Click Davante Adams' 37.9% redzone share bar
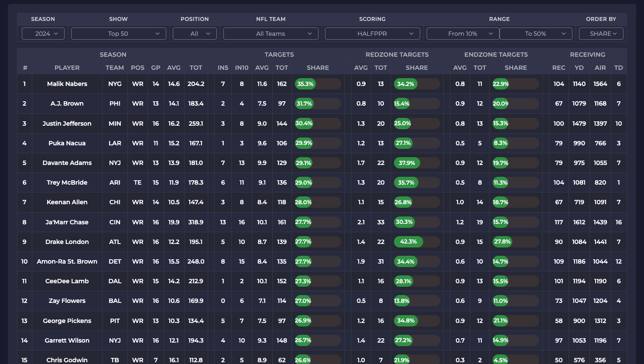644x364 pixels. tap(417, 163)
